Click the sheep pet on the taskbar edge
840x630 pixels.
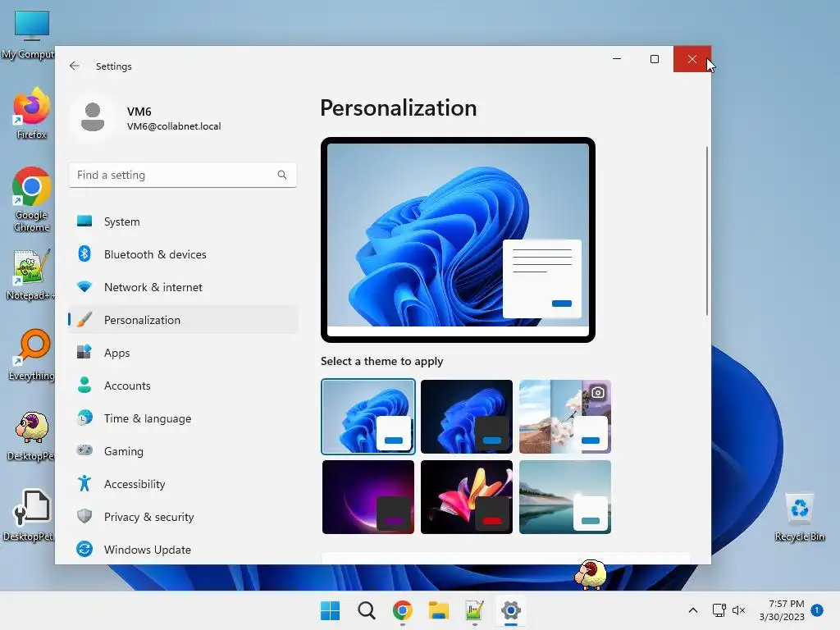[591, 574]
